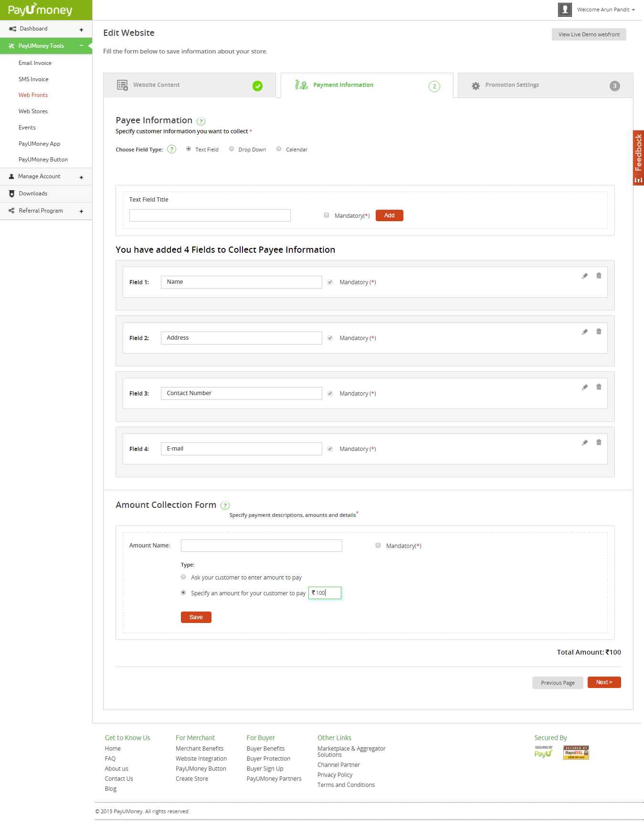Image resolution: width=644 pixels, height=827 pixels.
Task: Check Mandatory box for Amount Name
Action: [x=378, y=545]
